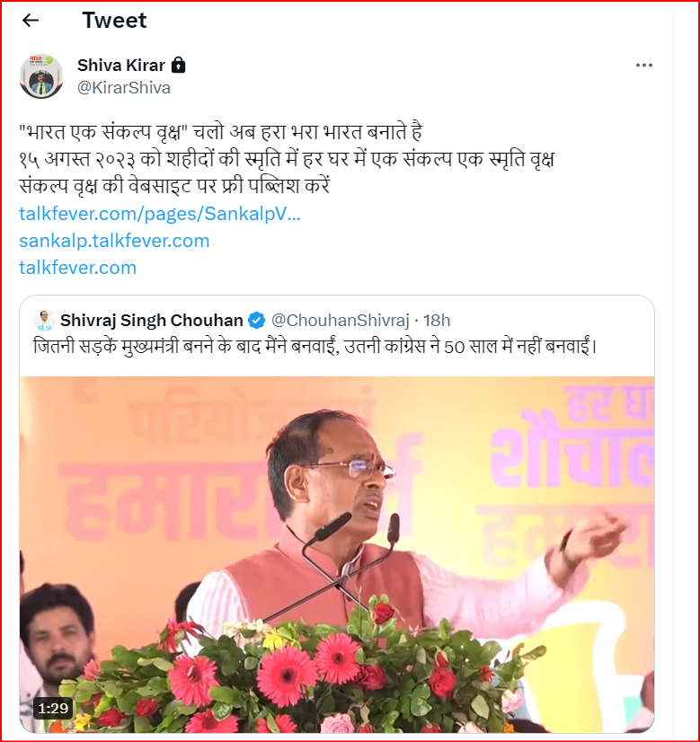This screenshot has width=700, height=742.
Task: Click the 1:29 video duration badge
Action: click(52, 709)
